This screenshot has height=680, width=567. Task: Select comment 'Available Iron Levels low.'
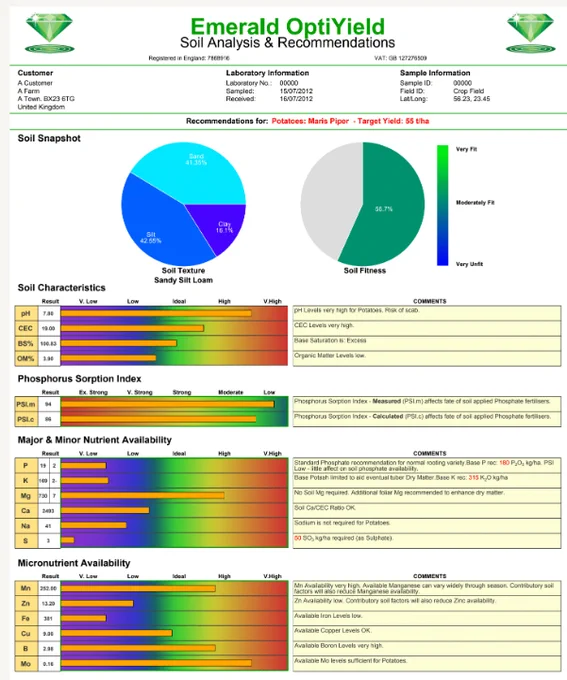click(328, 616)
